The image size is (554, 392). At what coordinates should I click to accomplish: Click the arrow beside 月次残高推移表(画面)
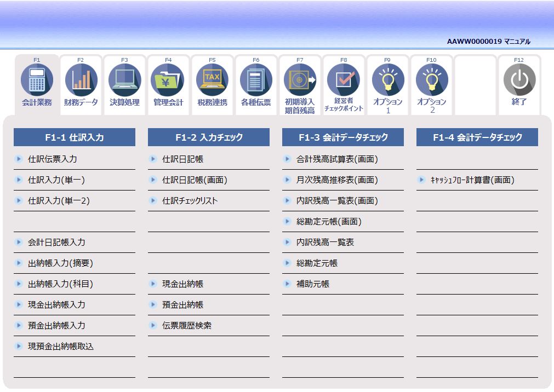tap(287, 180)
